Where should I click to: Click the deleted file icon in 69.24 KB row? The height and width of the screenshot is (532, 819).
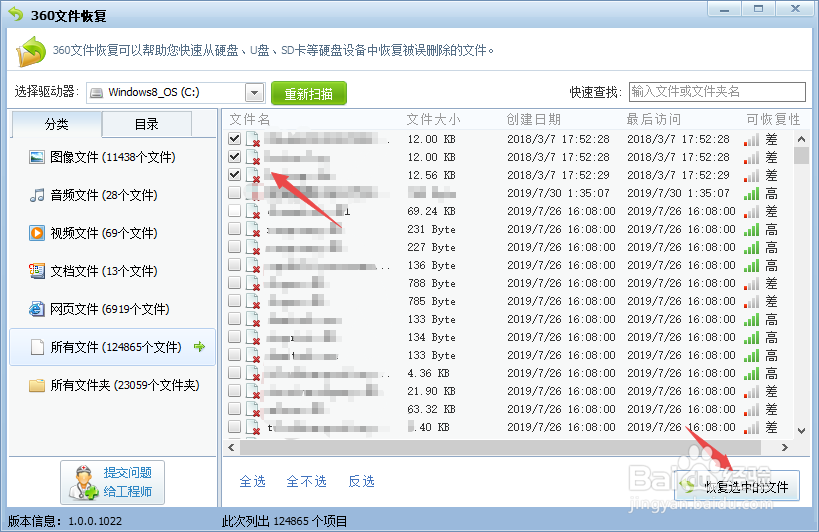click(253, 212)
